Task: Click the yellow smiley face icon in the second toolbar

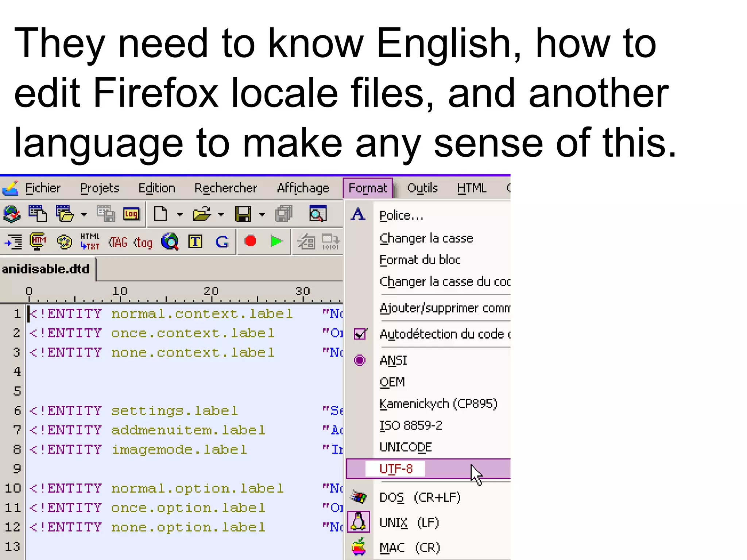Action: click(x=65, y=242)
